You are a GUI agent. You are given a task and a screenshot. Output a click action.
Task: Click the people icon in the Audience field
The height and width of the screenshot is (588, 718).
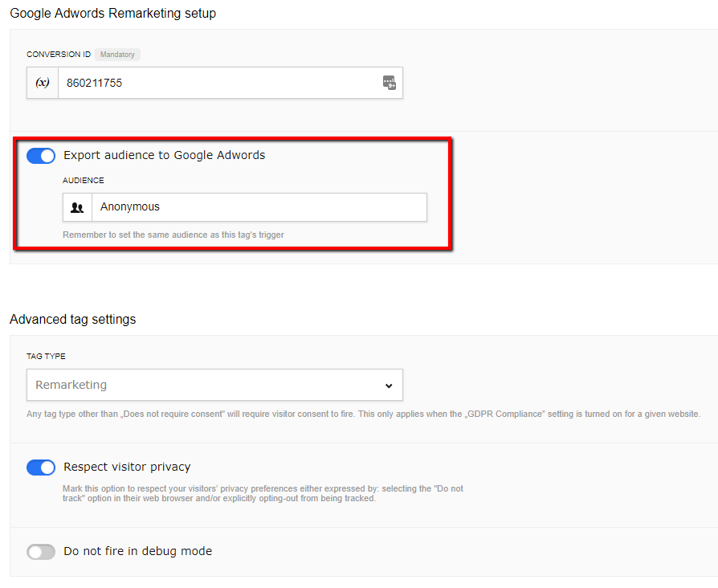tap(77, 207)
